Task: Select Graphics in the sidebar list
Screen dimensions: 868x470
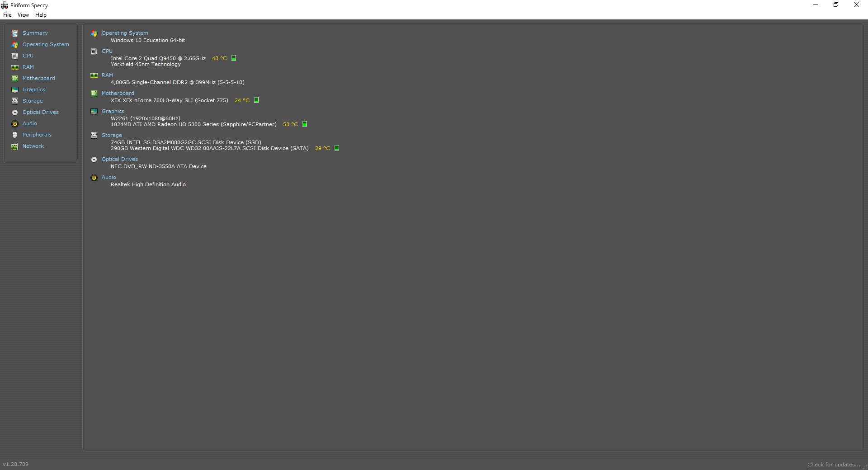Action: click(34, 89)
